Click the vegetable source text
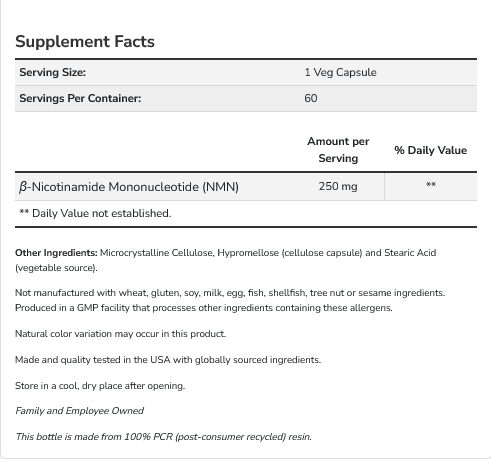 coord(56,268)
